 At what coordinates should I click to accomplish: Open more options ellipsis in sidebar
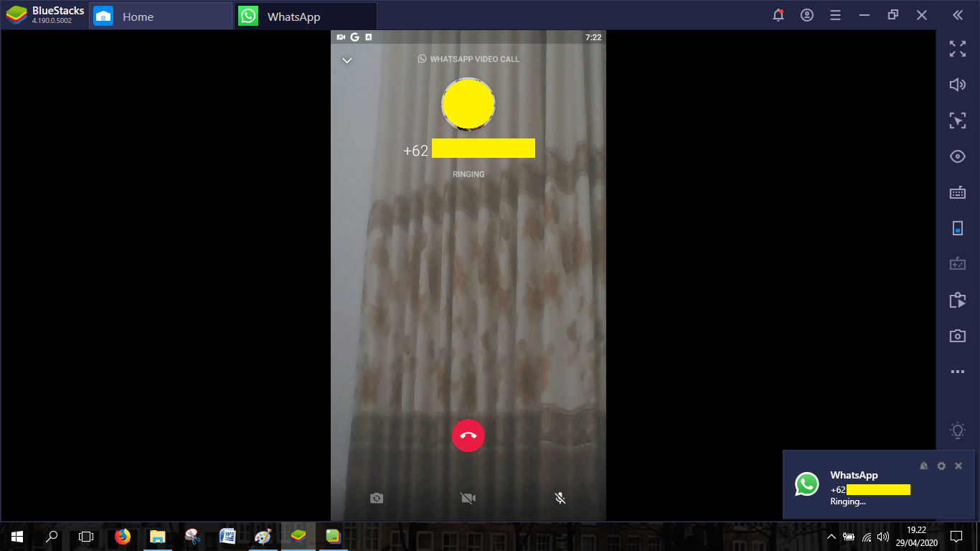point(958,372)
